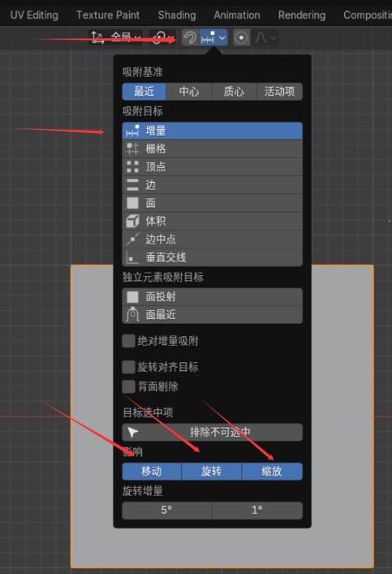Viewport: 392px width, 574px height.
Task: Set snap base to 中心
Action: pos(189,91)
